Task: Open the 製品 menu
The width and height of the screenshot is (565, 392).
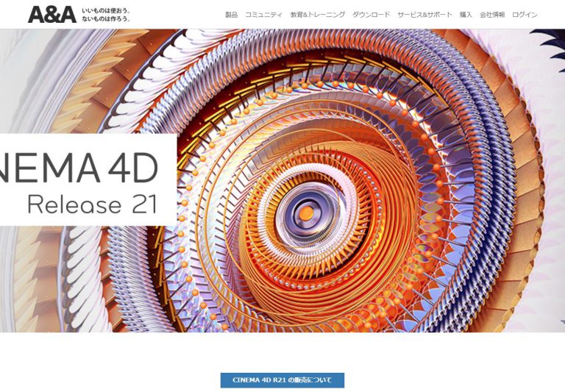Action: click(231, 15)
